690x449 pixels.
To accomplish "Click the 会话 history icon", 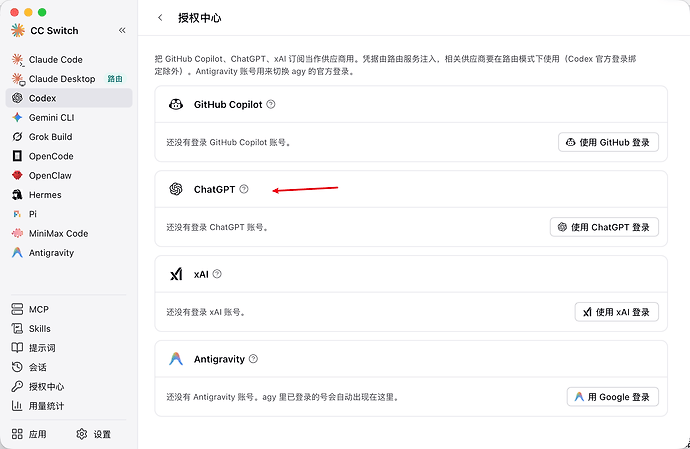I will pos(17,367).
